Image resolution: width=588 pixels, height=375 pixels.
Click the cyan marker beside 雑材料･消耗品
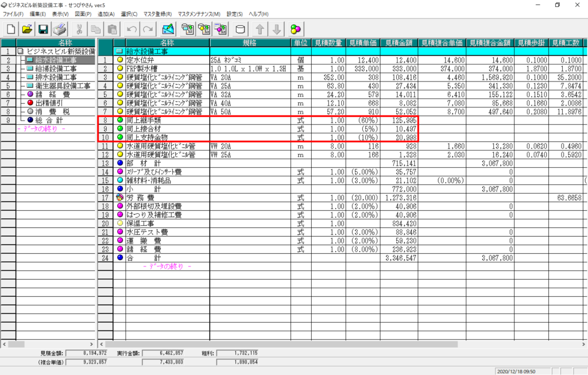[x=120, y=180]
